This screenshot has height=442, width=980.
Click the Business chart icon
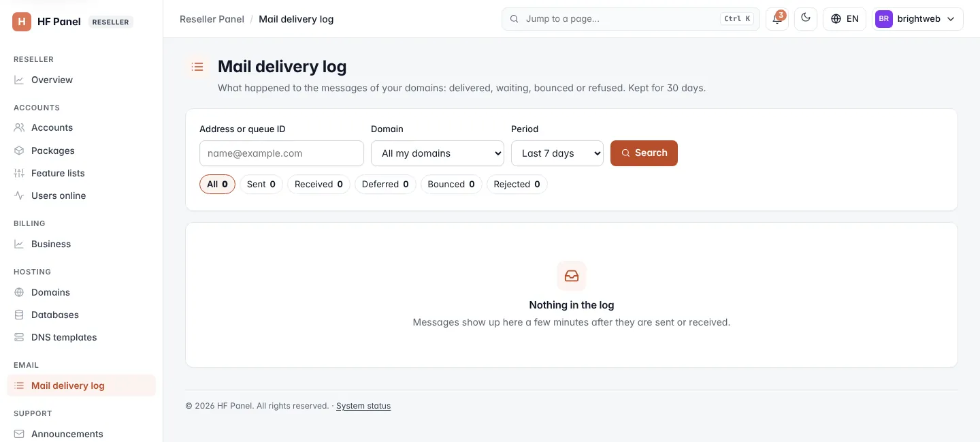[x=19, y=244]
